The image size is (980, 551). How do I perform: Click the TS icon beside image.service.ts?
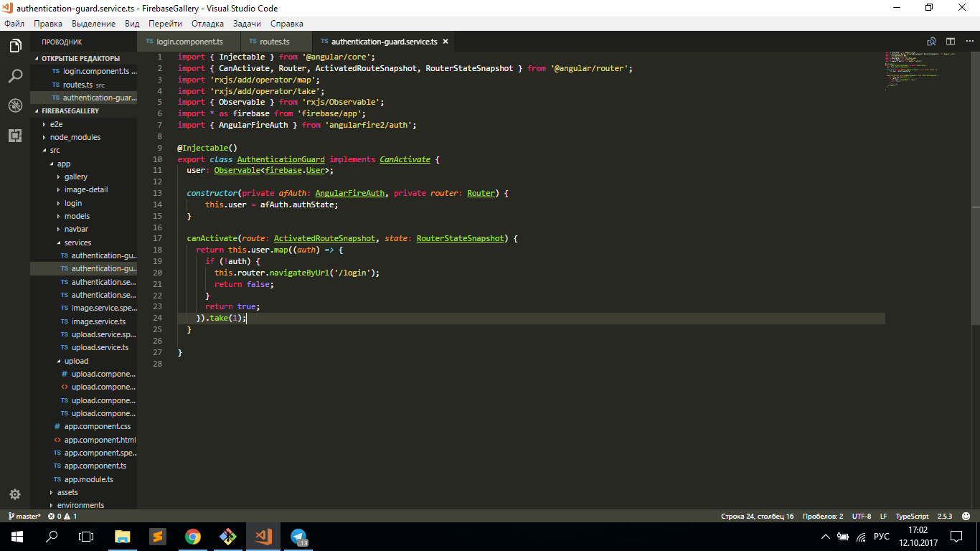(x=65, y=321)
